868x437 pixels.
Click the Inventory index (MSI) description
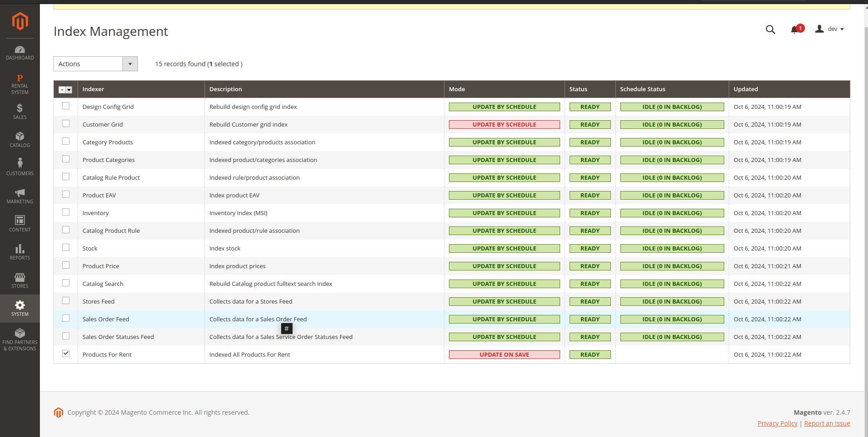239,213
